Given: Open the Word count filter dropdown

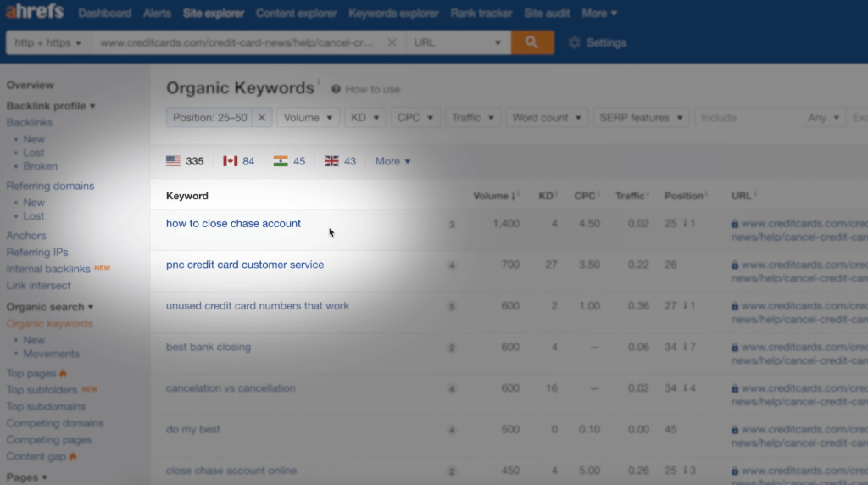Looking at the screenshot, I should tap(547, 117).
